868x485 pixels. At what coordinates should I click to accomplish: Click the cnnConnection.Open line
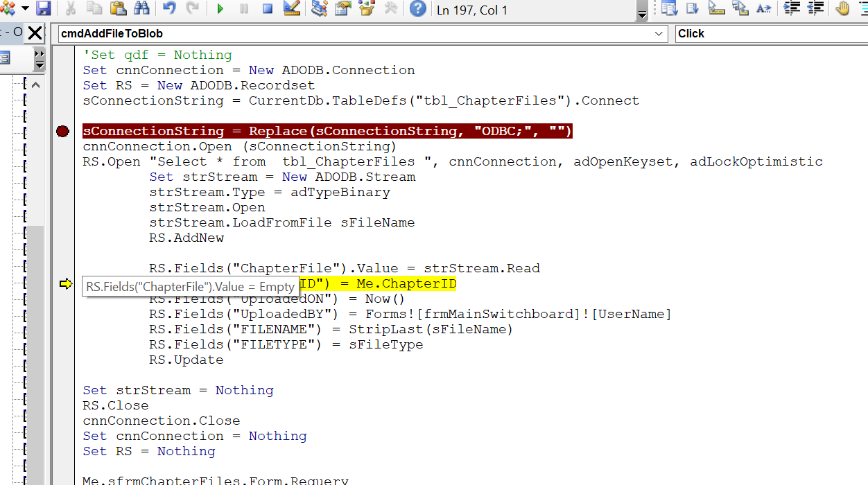tap(240, 146)
